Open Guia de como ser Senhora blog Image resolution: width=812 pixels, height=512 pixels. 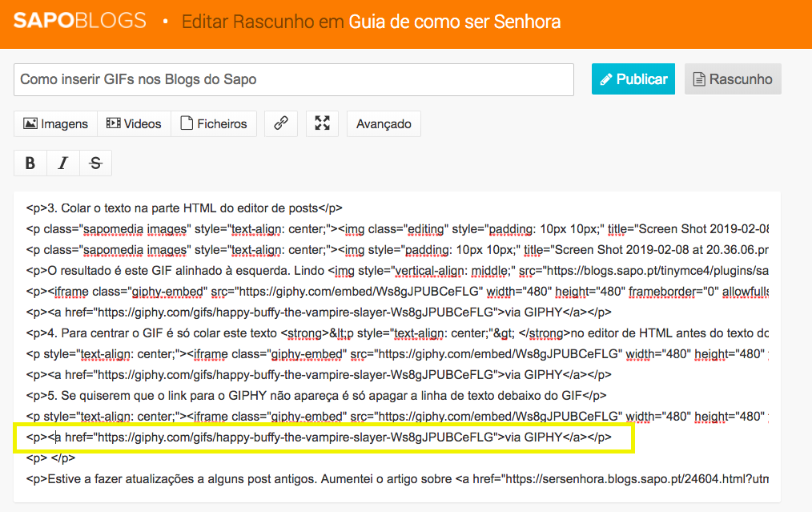point(454,22)
